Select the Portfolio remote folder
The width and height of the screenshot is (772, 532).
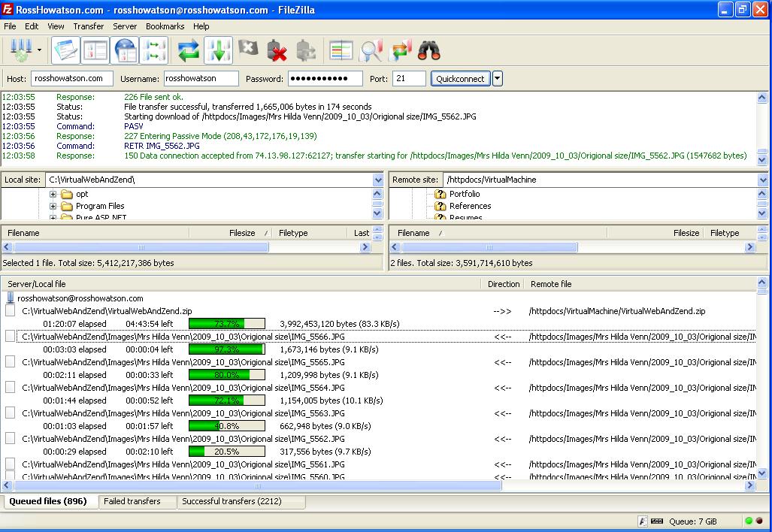[x=465, y=194]
